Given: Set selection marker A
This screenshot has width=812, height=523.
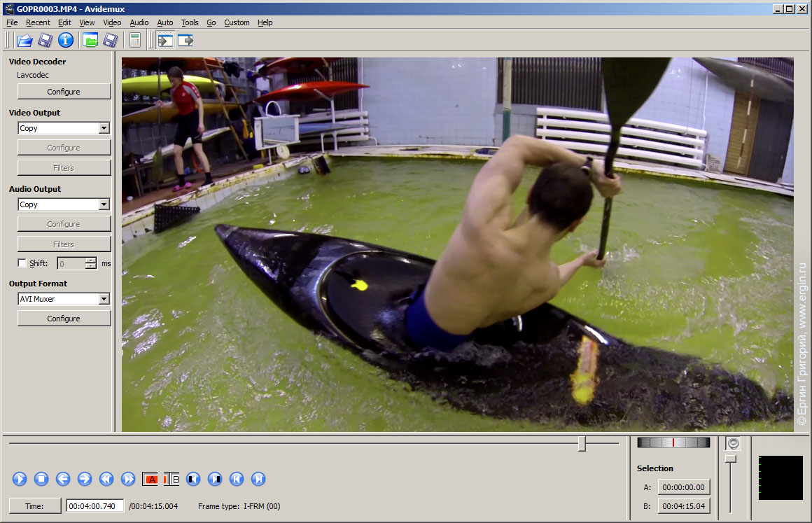Looking at the screenshot, I should [x=150, y=479].
